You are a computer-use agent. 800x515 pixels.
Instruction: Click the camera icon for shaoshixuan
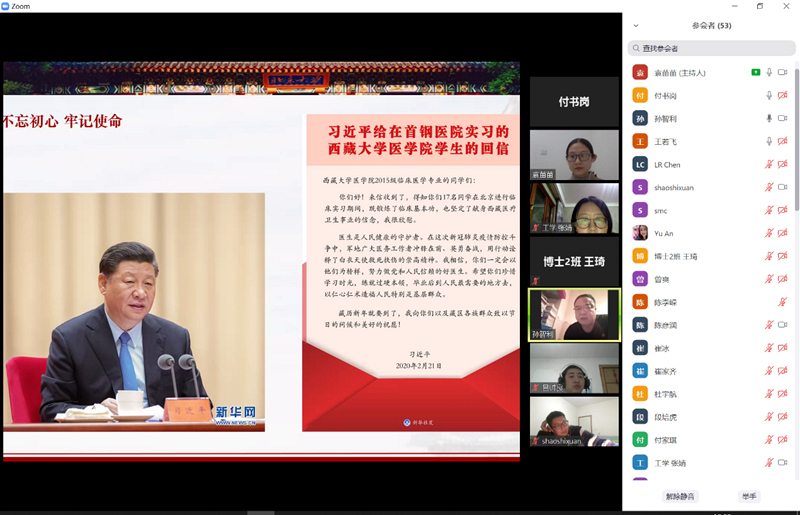click(783, 187)
